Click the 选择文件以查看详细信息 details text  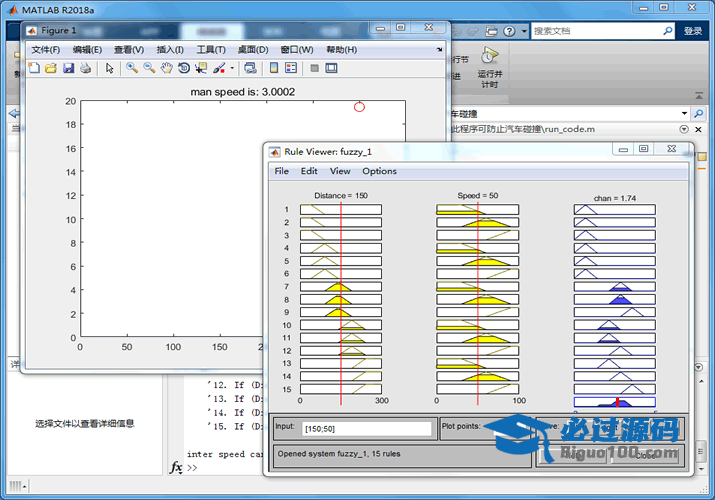tap(85, 424)
